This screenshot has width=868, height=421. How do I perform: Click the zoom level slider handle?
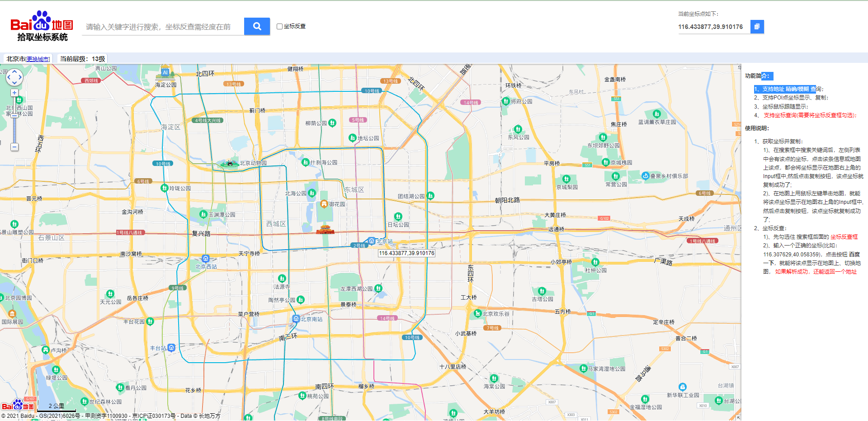coord(14,115)
